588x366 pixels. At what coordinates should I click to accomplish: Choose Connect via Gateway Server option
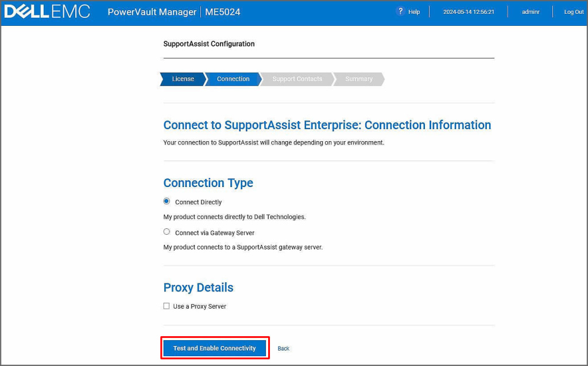(167, 232)
